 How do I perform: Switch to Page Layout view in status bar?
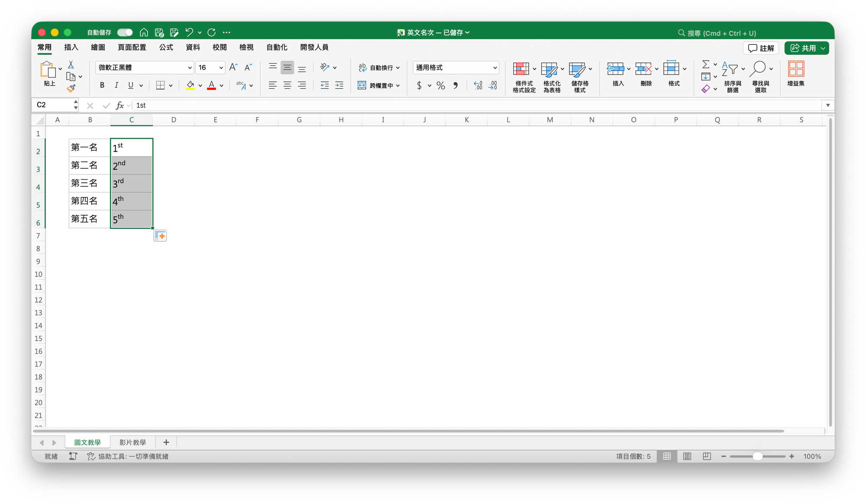point(687,456)
